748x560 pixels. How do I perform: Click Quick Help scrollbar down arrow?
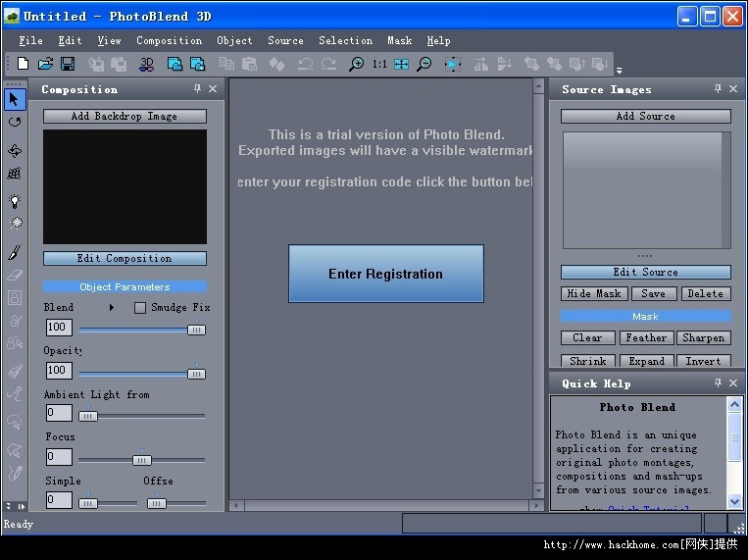click(734, 501)
